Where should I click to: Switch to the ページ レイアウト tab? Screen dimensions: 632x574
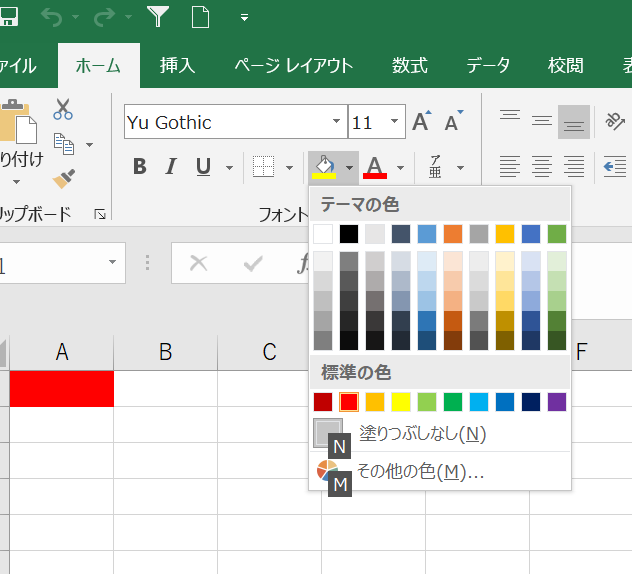tap(294, 65)
